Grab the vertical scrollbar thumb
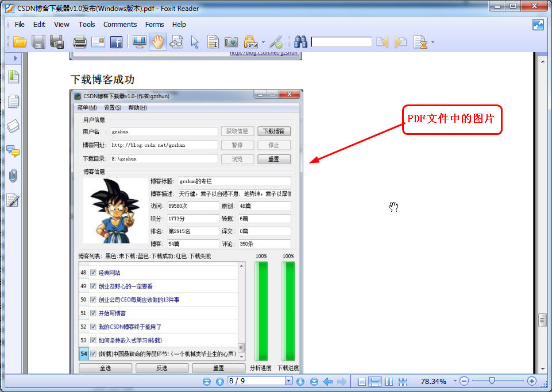552x392 pixels. click(x=542, y=321)
